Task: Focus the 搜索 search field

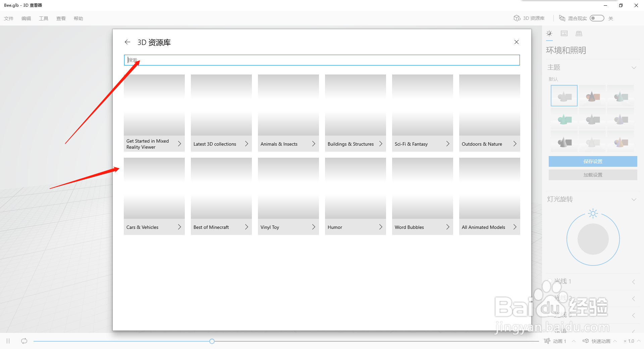Action: tap(322, 60)
